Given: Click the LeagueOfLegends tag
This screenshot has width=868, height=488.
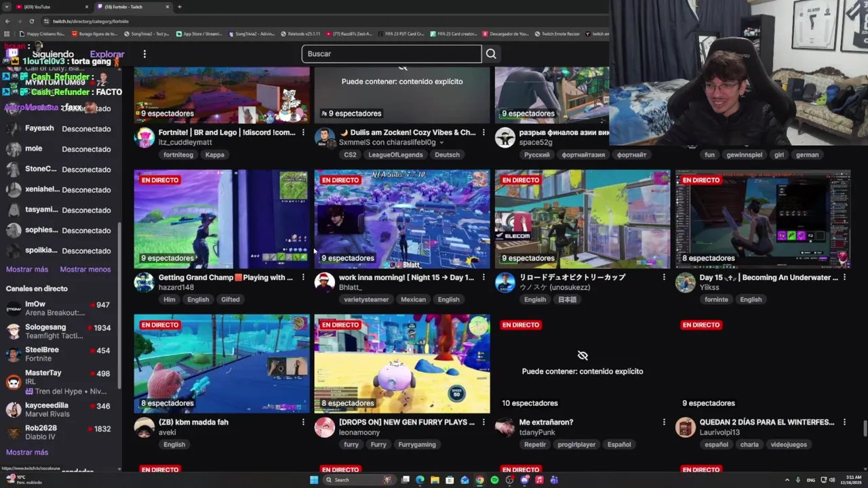Looking at the screenshot, I should coord(395,155).
